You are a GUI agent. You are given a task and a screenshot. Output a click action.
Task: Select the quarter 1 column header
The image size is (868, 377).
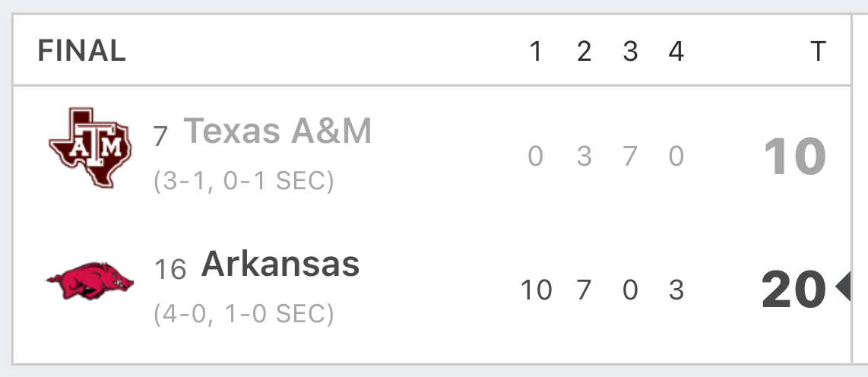[535, 52]
